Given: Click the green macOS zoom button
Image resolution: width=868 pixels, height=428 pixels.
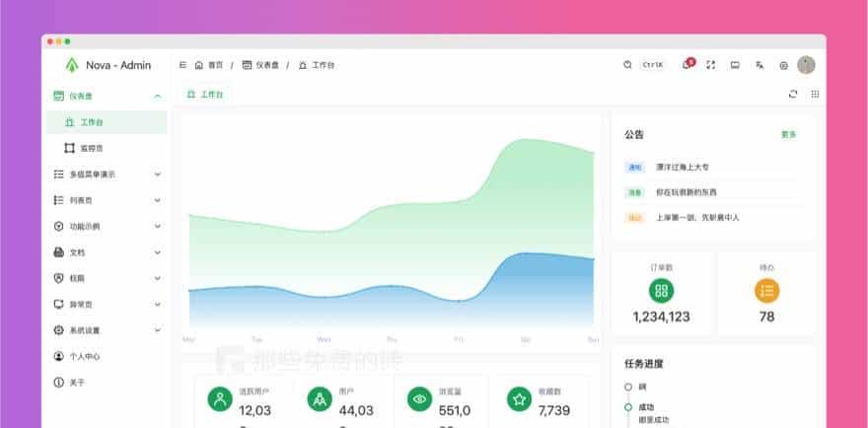Looking at the screenshot, I should [67, 41].
